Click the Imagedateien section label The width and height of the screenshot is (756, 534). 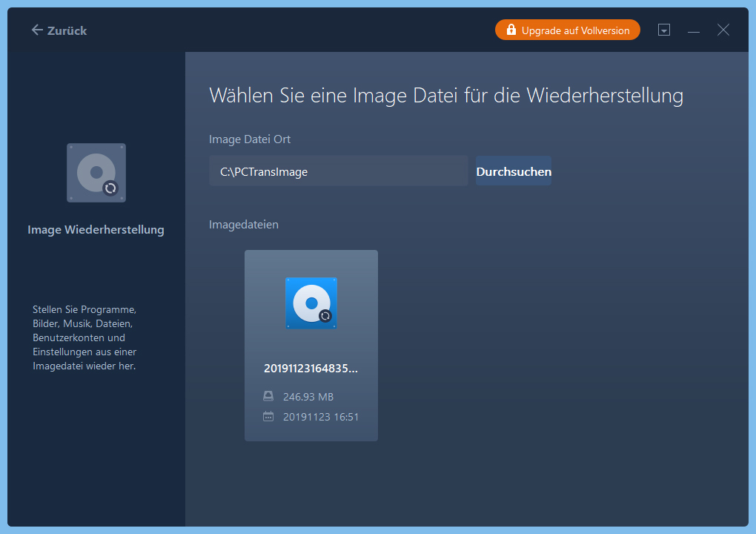pos(244,224)
